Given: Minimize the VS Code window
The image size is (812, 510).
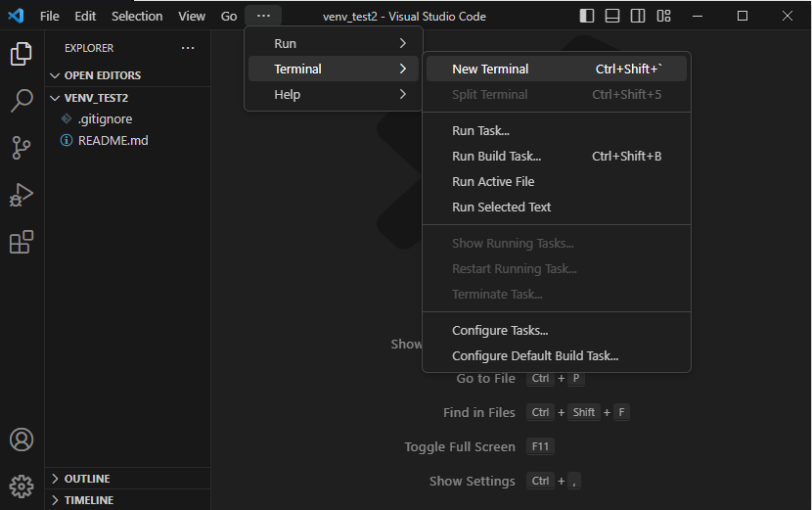Looking at the screenshot, I should pyautogui.click(x=698, y=16).
